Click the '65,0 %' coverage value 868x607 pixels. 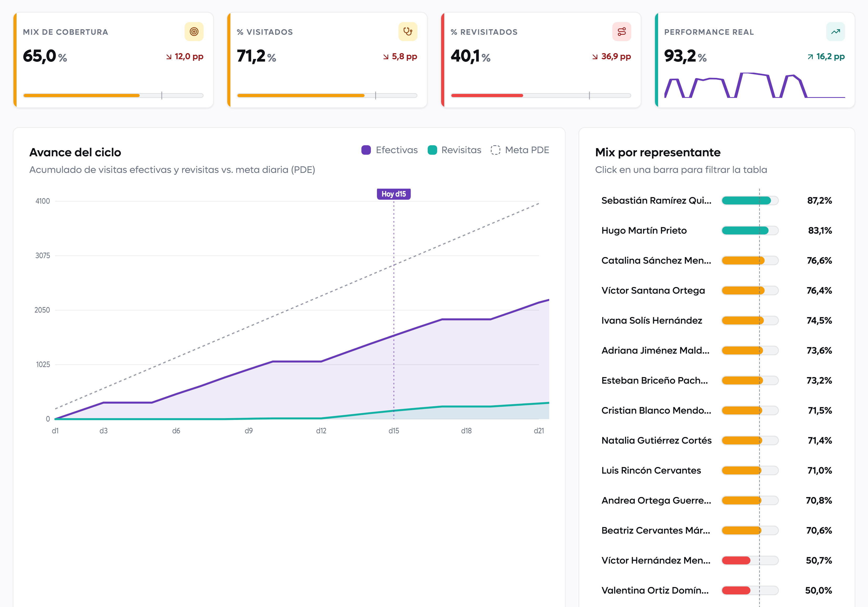pyautogui.click(x=45, y=56)
